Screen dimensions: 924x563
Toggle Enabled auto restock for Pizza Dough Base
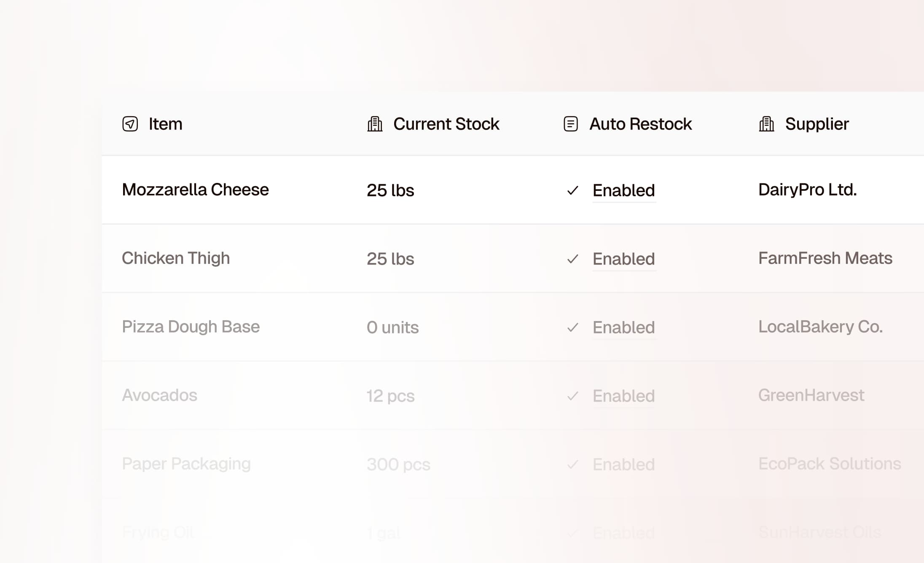coord(623,327)
